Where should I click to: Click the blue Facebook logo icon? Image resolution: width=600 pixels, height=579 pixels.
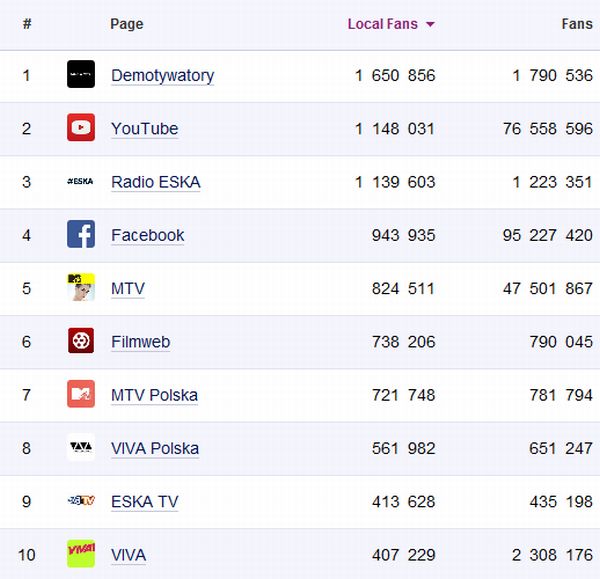(81, 235)
